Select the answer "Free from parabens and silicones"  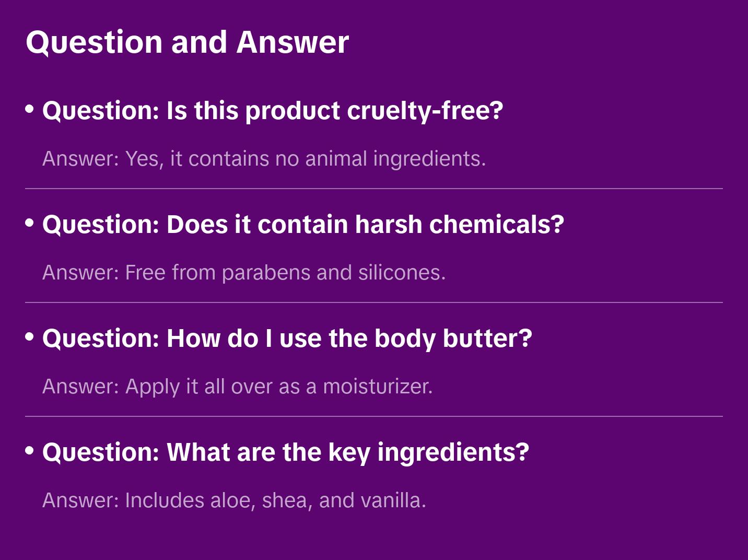(x=244, y=273)
